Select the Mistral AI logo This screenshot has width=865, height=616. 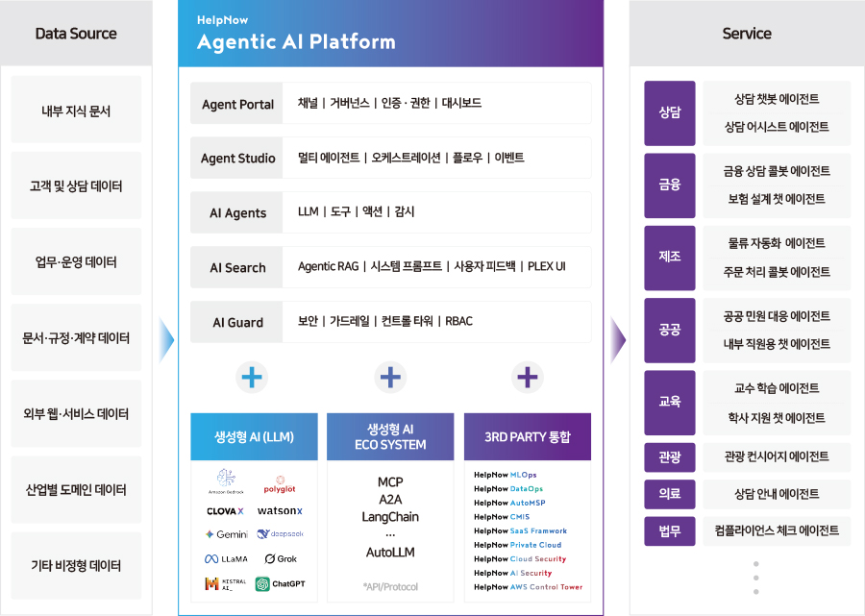226,583
